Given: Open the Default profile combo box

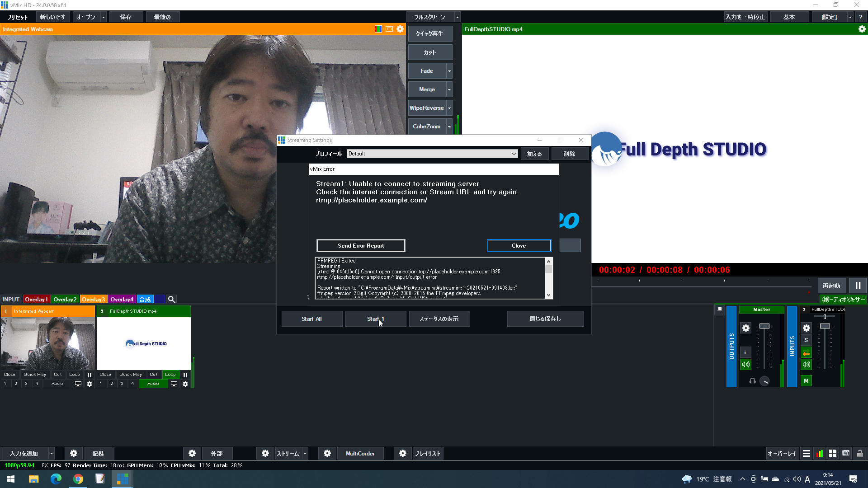Looking at the screenshot, I should 432,154.
